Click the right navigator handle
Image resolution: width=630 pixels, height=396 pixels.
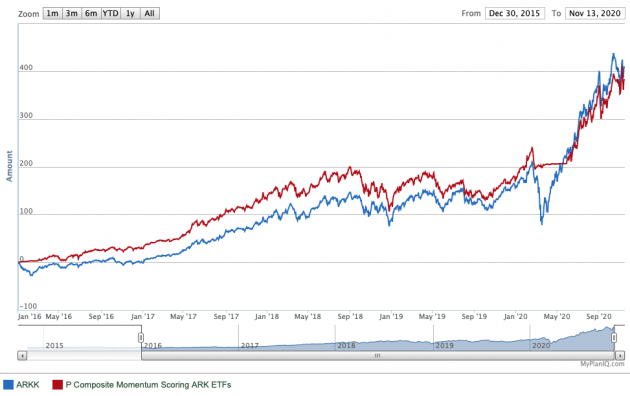[x=614, y=337]
